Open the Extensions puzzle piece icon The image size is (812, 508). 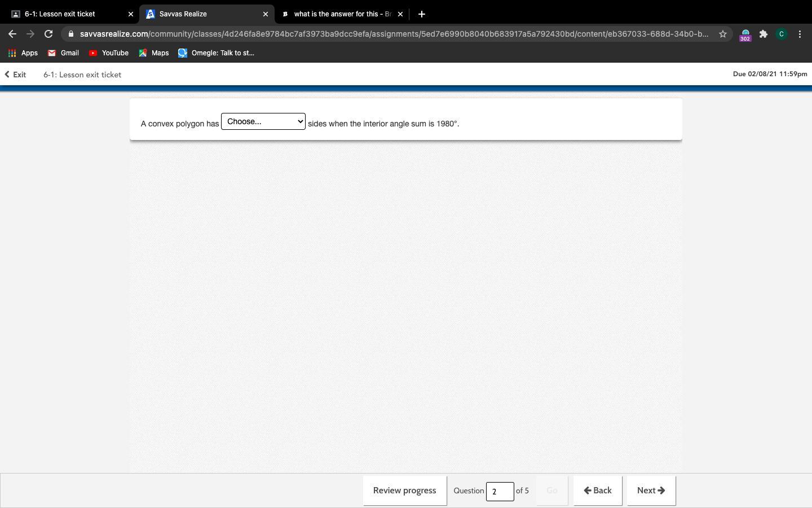[x=763, y=34]
